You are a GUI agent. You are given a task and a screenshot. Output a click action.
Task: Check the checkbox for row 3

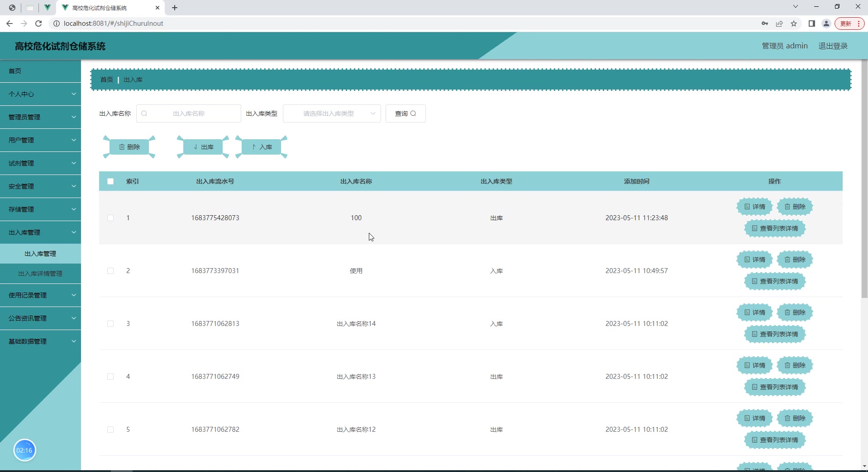[110, 324]
